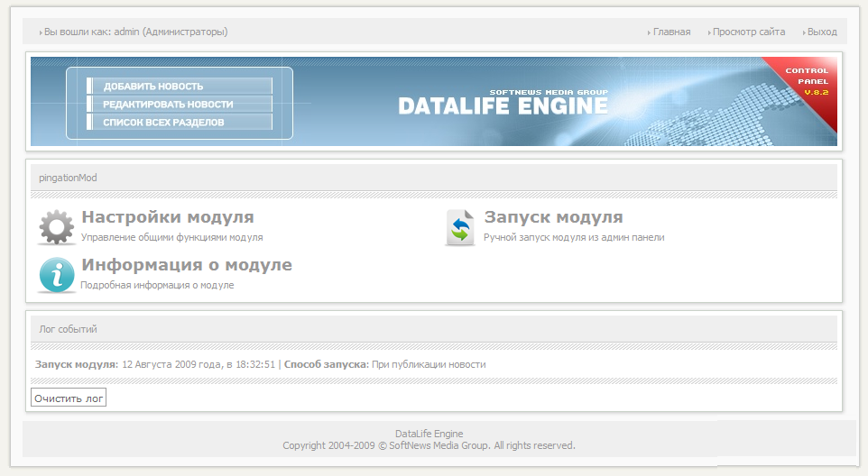Open the Настройки модуля heading link
The height and width of the screenshot is (476, 868).
click(x=168, y=217)
